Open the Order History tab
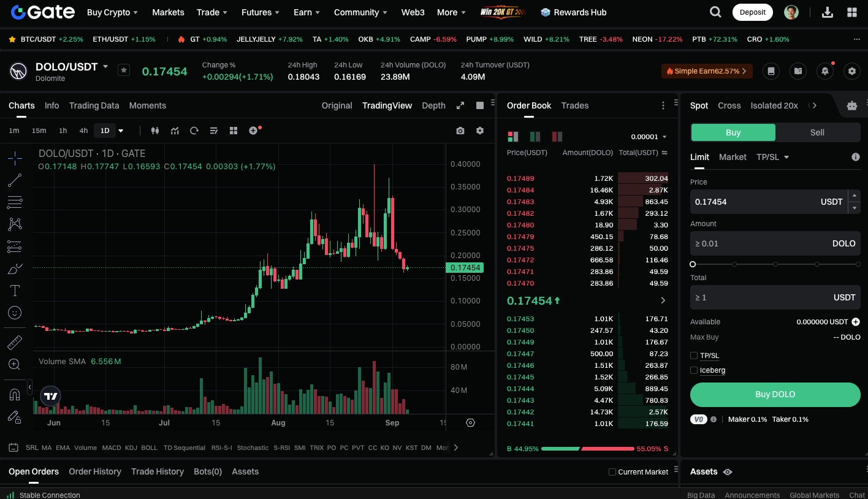868x499 pixels. [95, 471]
